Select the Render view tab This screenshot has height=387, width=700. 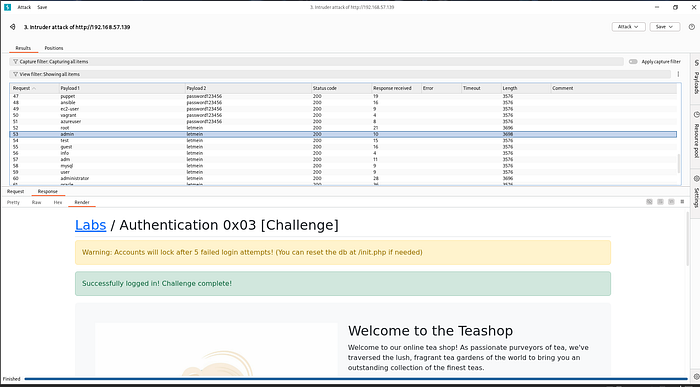tap(82, 202)
